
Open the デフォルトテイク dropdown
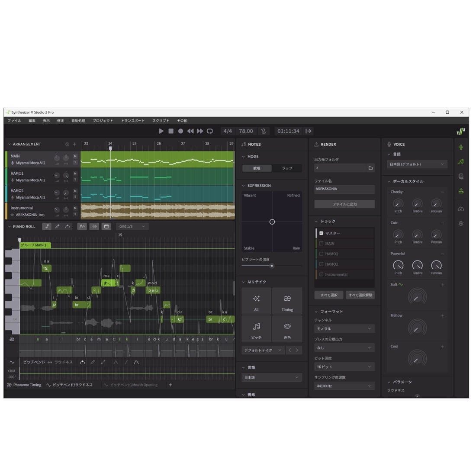click(263, 350)
